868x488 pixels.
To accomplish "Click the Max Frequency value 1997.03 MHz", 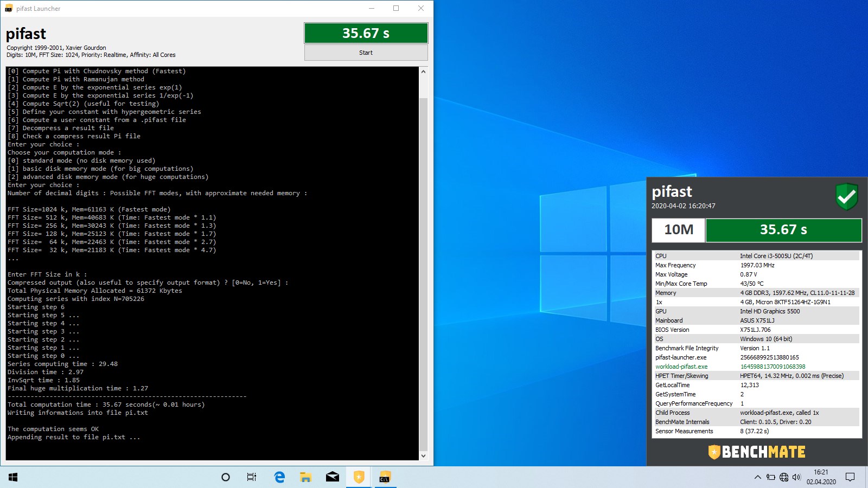I will 757,265.
